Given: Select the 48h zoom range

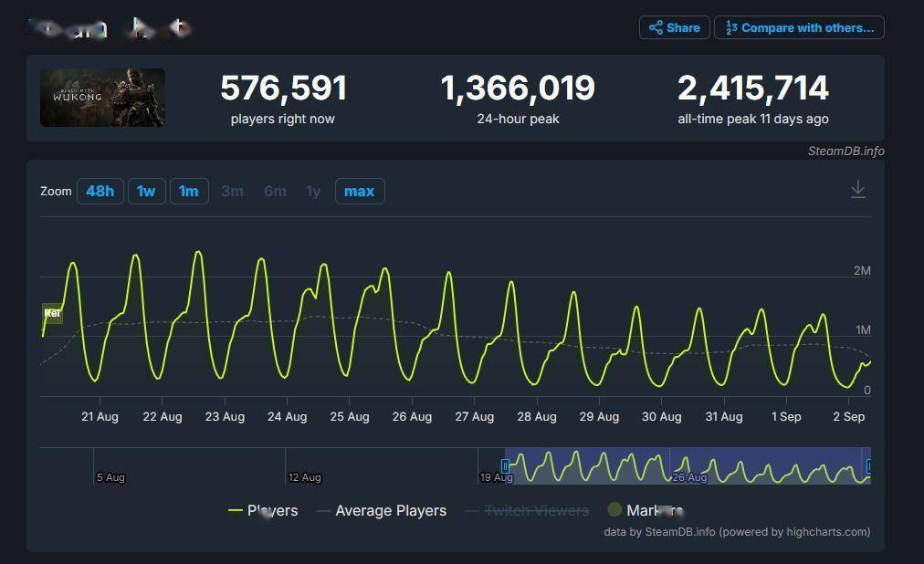Looking at the screenshot, I should pos(100,191).
